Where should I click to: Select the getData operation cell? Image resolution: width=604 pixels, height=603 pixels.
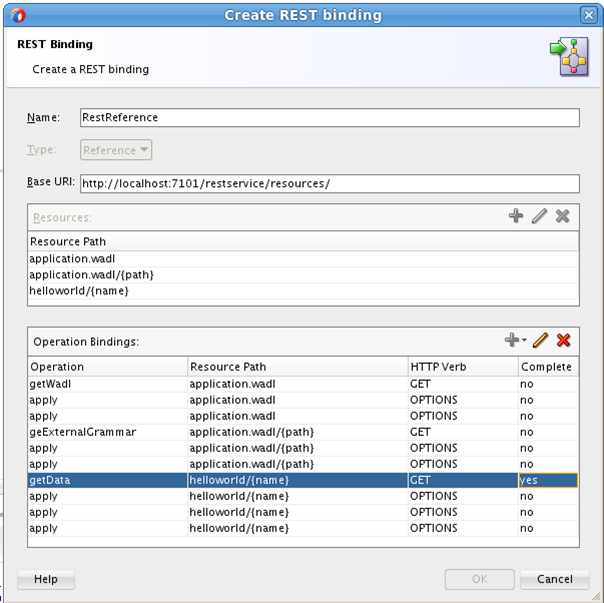108,480
